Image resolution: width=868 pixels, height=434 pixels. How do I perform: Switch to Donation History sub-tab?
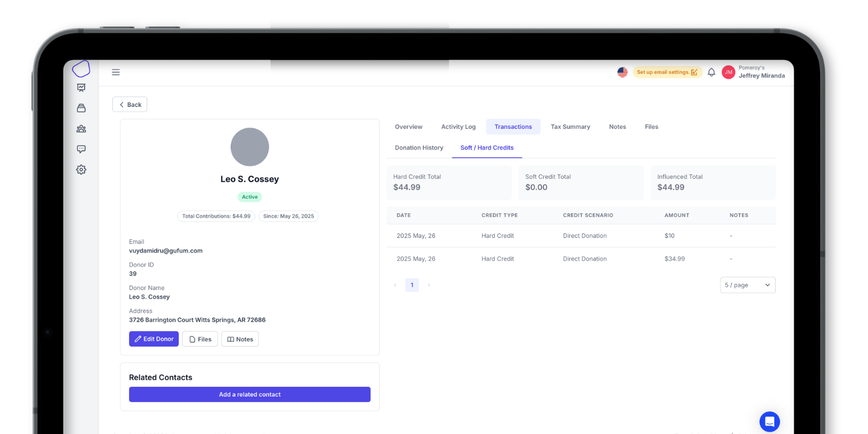419,148
